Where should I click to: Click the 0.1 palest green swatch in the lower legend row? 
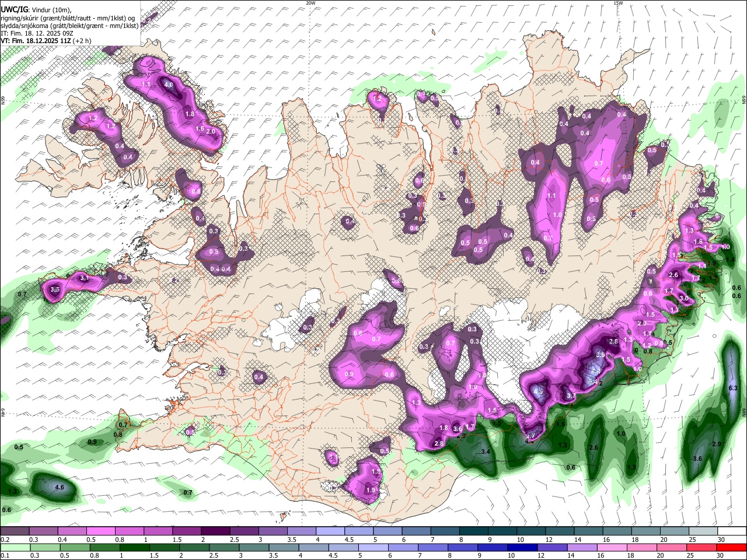(15, 548)
